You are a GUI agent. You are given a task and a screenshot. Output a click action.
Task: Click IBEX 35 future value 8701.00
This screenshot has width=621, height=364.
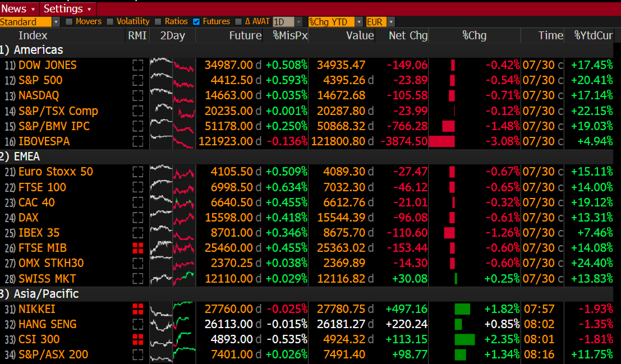(232, 232)
